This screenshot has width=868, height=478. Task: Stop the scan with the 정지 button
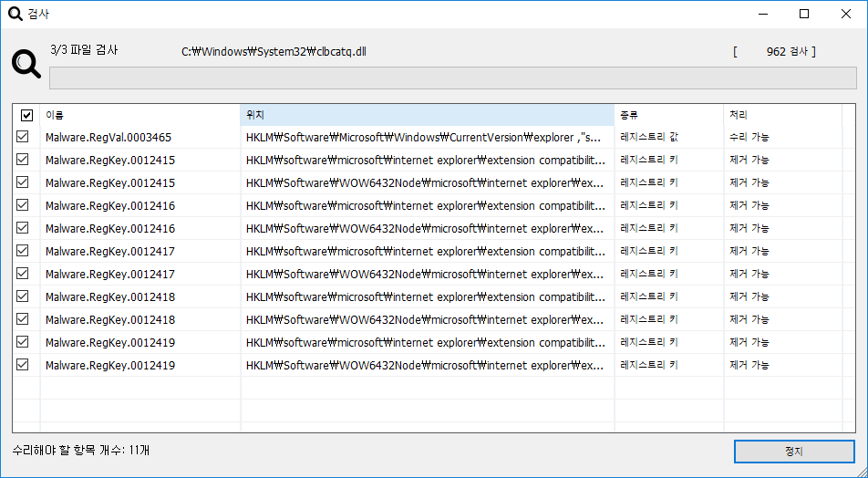coord(794,452)
